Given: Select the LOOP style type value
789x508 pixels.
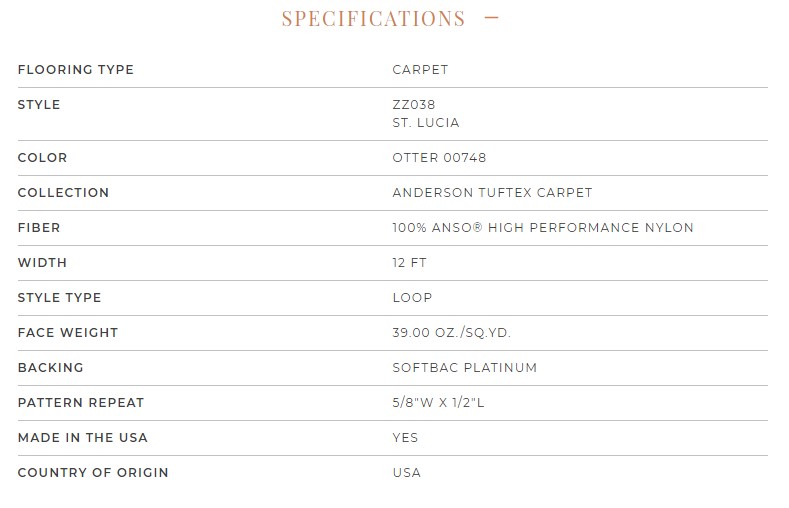Looking at the screenshot, I should 412,298.
